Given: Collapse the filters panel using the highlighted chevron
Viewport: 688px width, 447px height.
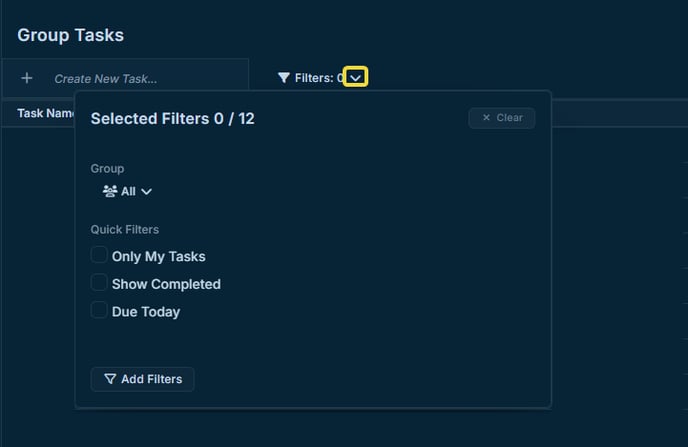Looking at the screenshot, I should (x=355, y=77).
